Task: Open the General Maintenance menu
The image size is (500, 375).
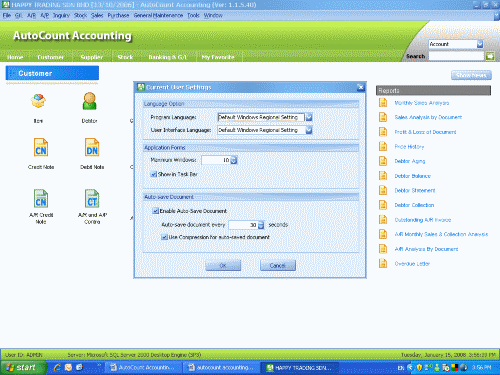Action: tap(158, 15)
